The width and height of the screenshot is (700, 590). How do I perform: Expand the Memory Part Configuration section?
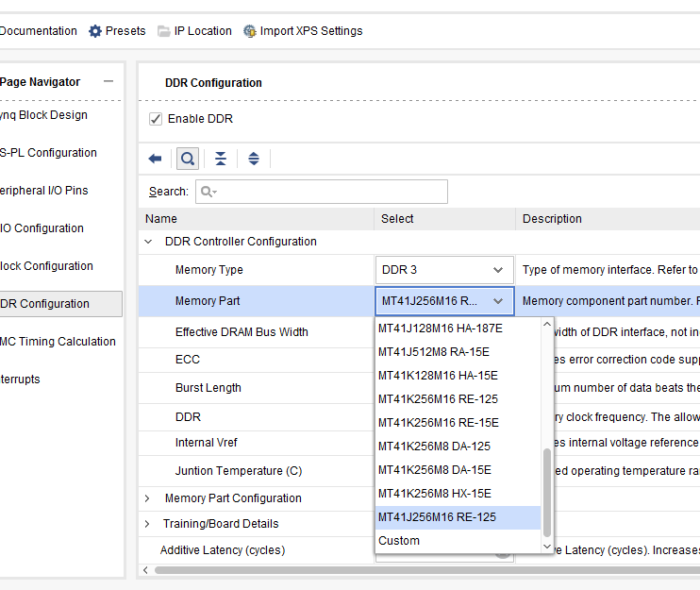coord(148,498)
